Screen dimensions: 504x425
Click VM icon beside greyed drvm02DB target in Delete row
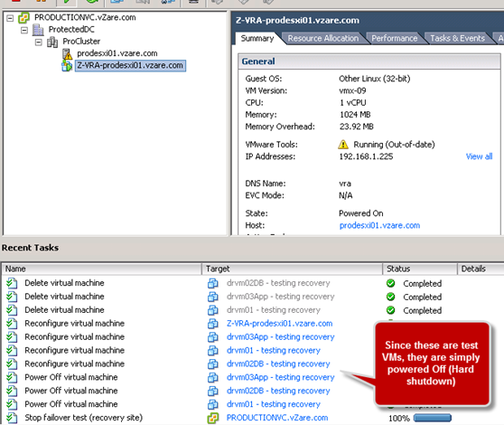pos(213,283)
